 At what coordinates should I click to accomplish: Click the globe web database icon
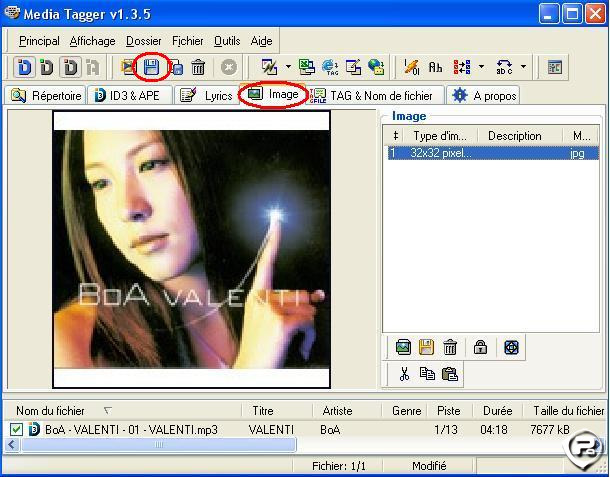[376, 67]
